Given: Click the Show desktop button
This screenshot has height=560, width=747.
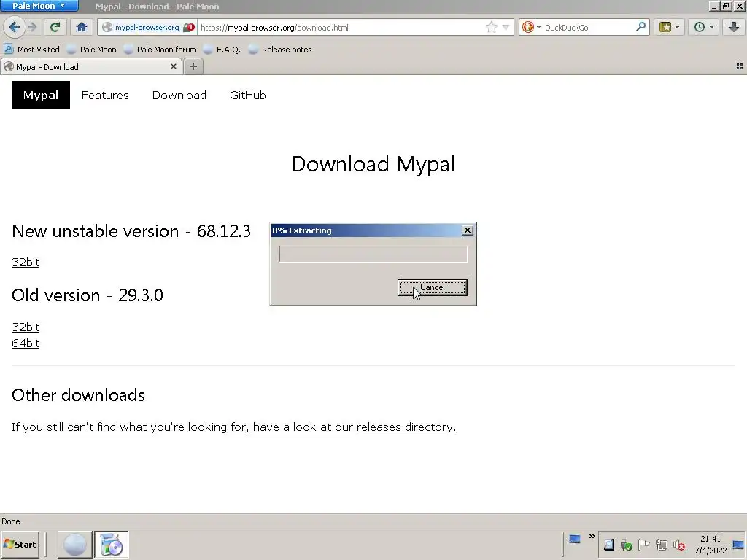Looking at the screenshot, I should point(738,545).
